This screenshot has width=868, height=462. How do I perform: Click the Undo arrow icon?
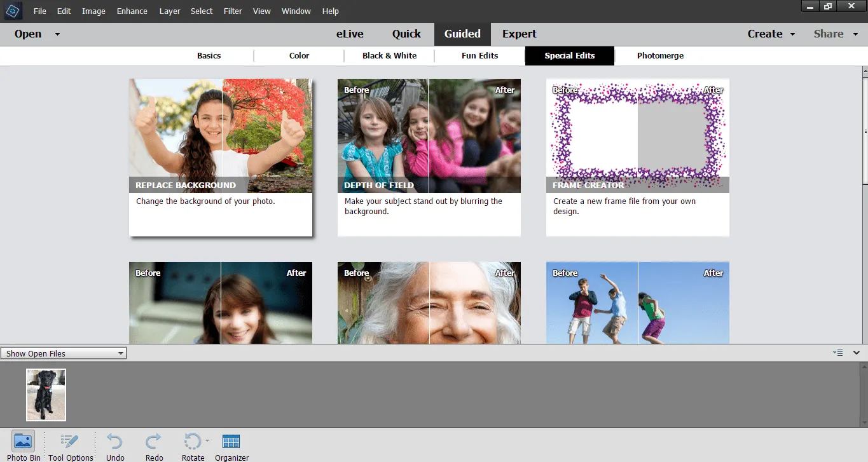[115, 442]
